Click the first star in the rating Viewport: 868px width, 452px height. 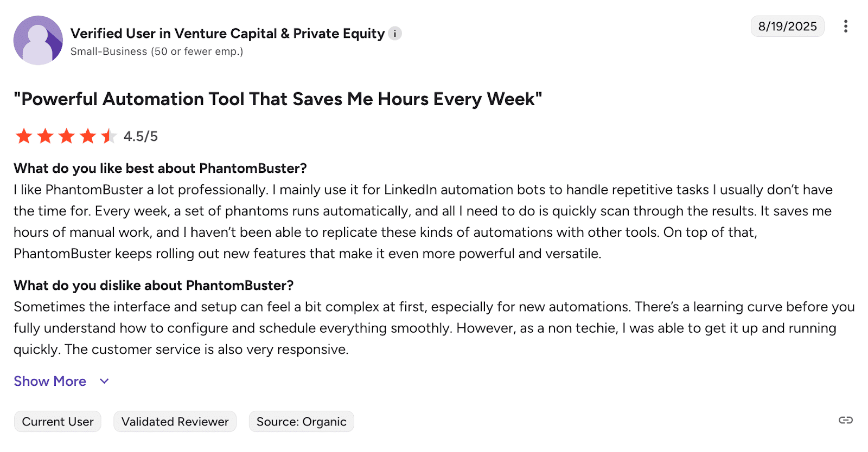24,136
